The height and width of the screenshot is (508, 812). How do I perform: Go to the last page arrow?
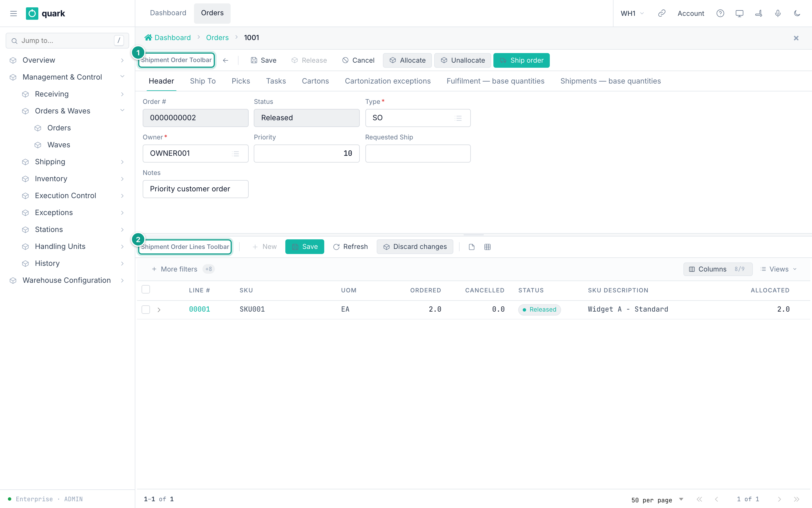point(796,499)
